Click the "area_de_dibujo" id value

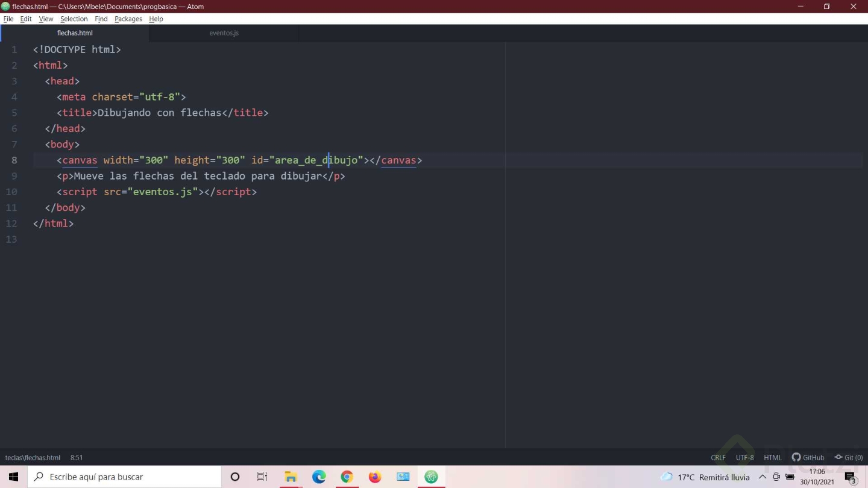coord(316,160)
